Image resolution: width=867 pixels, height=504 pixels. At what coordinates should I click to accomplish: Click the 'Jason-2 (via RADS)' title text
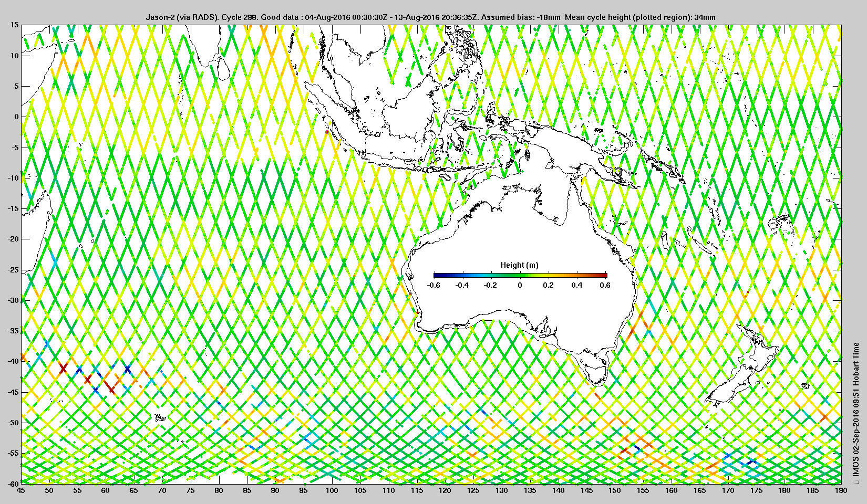tap(181, 17)
